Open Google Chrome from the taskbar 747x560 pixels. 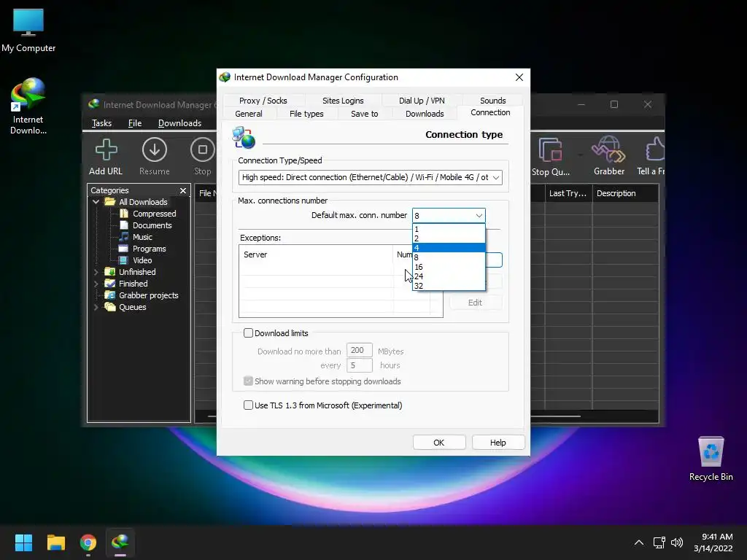88,542
